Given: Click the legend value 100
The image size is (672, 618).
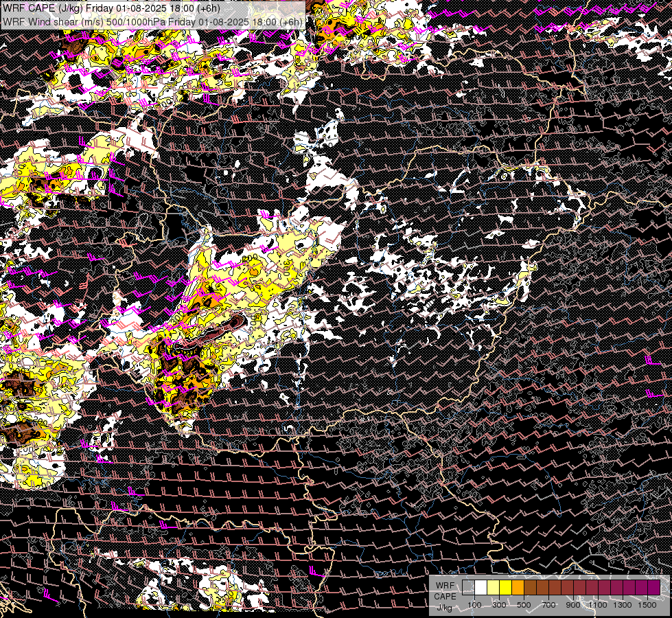Looking at the screenshot, I should tap(474, 605).
